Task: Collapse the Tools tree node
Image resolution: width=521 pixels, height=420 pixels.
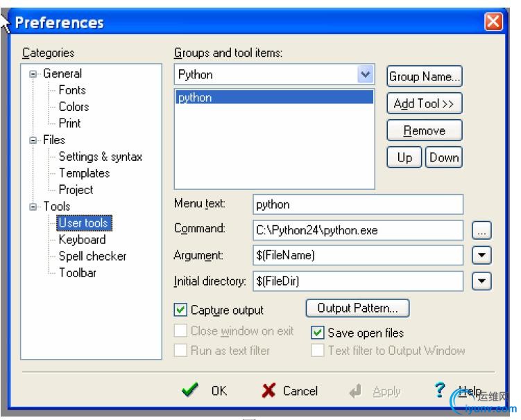Action: [x=33, y=207]
